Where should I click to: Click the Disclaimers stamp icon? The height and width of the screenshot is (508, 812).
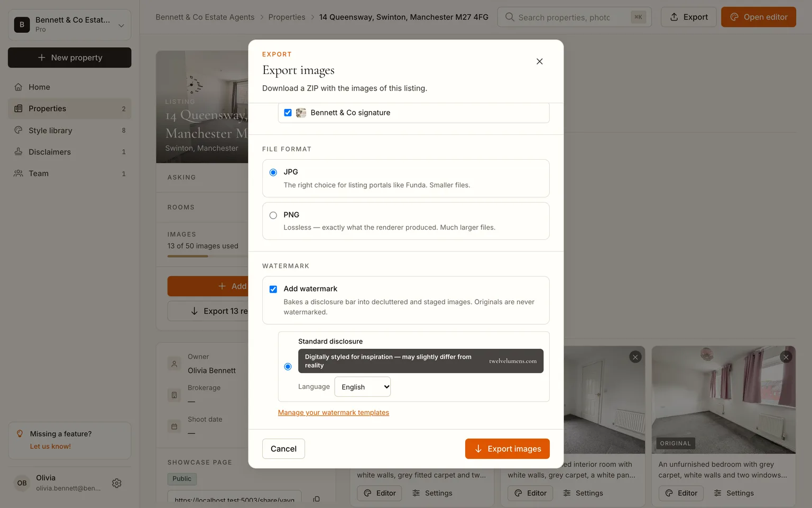pyautogui.click(x=19, y=152)
